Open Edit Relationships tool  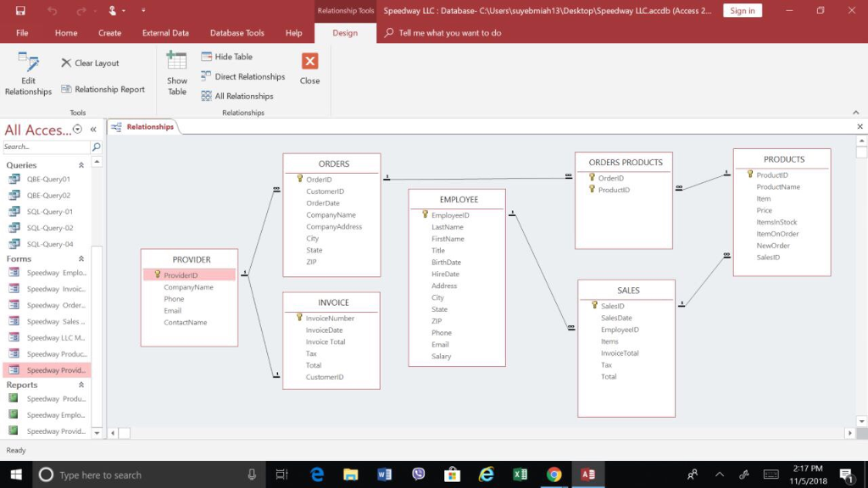click(x=28, y=74)
